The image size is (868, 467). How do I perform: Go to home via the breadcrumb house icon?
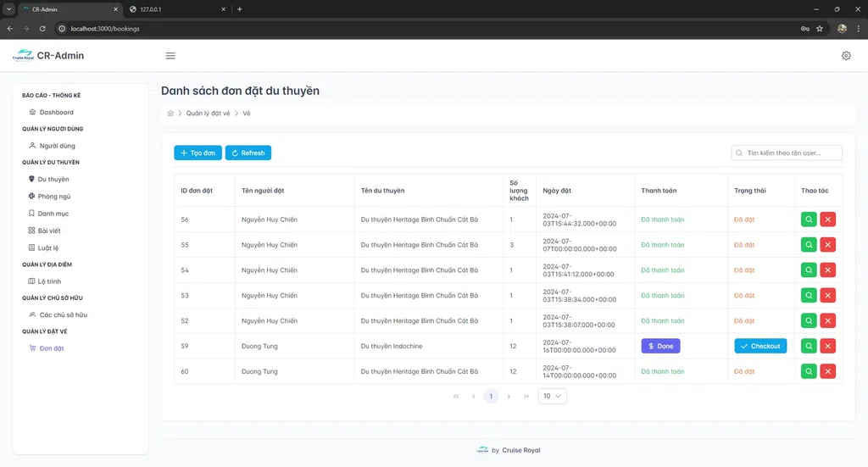(170, 114)
